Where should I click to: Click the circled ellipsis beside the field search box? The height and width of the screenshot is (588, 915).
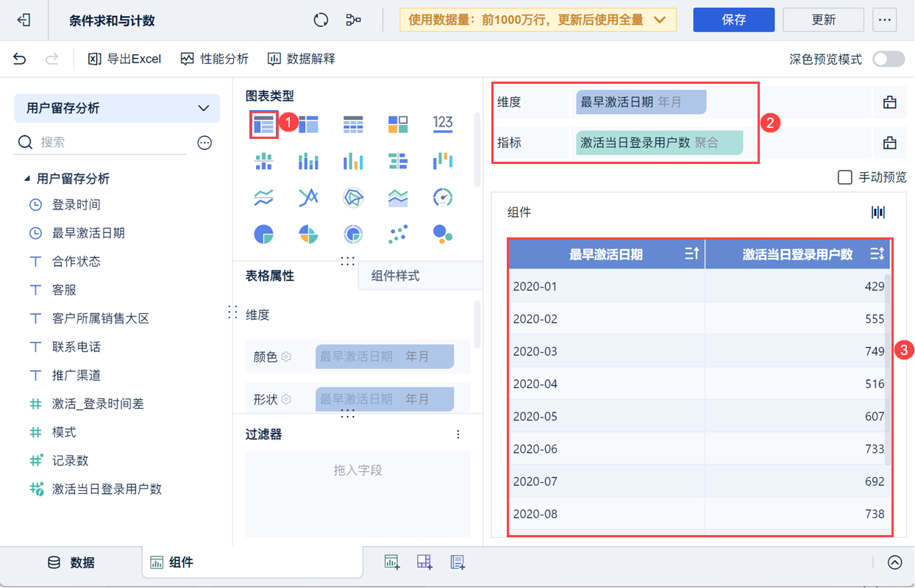(204, 143)
